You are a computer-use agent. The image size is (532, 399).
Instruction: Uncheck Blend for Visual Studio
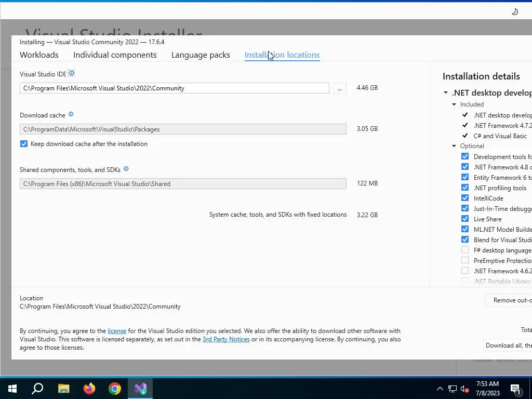point(465,240)
